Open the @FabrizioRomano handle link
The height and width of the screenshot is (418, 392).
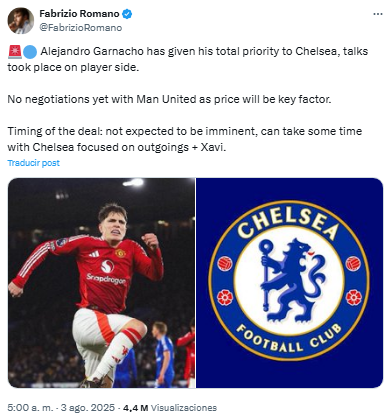[81, 28]
